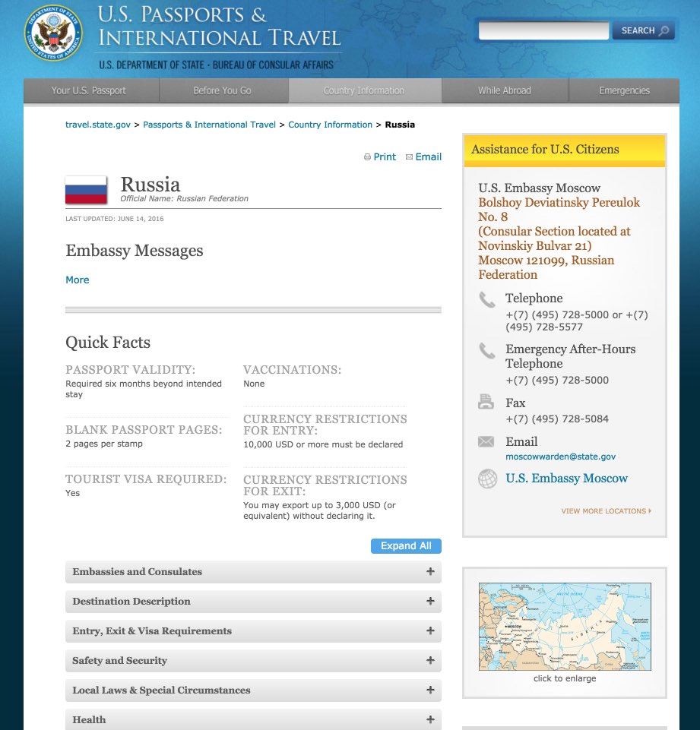This screenshot has height=730, width=700.
Task: Click the View More Locations link
Action: [x=606, y=511]
